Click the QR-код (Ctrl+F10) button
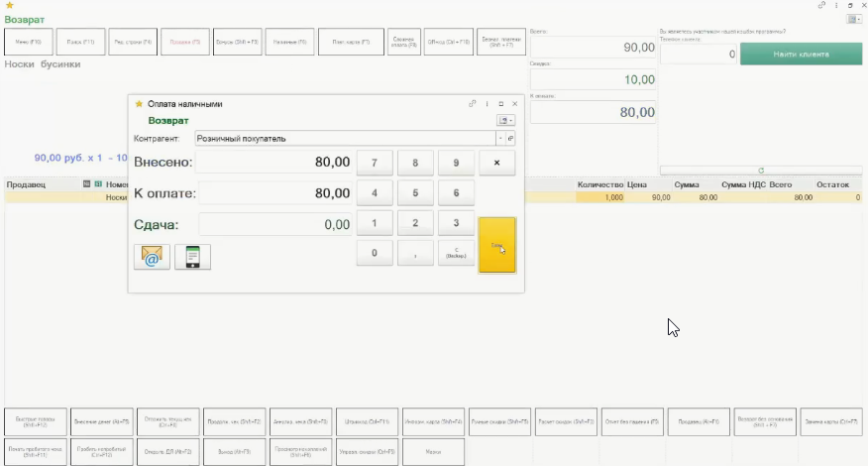 (x=449, y=42)
